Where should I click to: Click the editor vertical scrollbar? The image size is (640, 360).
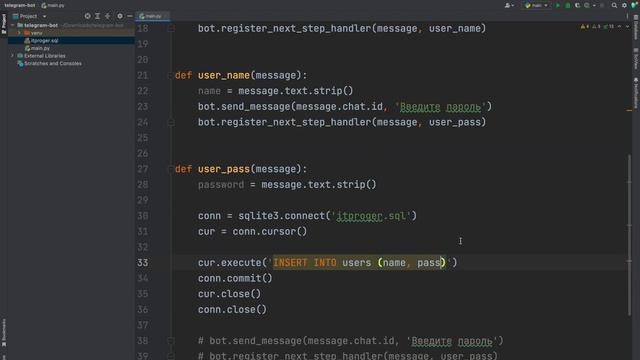point(629,235)
